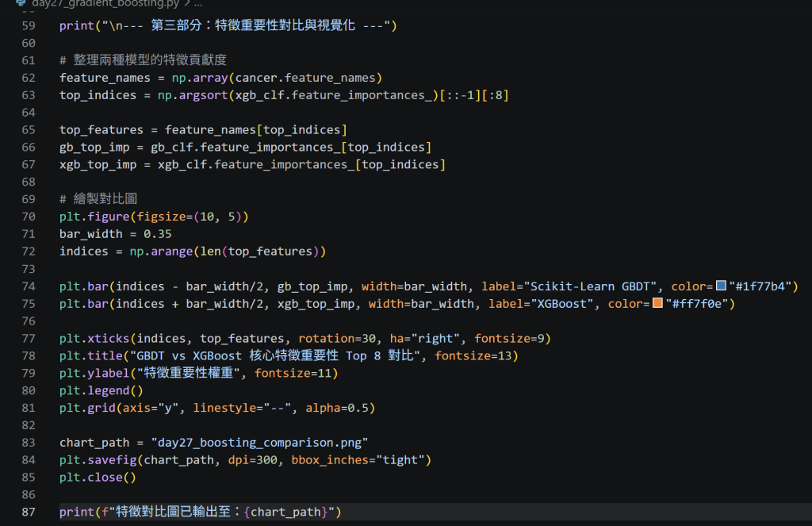Click "plt.figure" call on line 70

(x=95, y=217)
